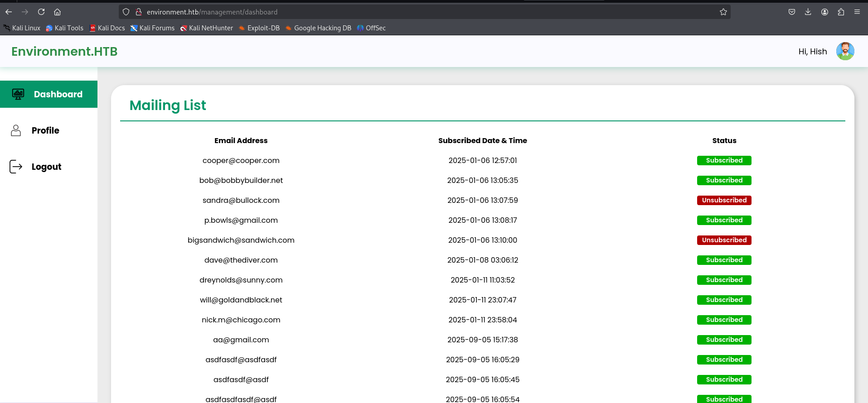Screen dimensions: 868x403
Task: Open the Firefox hamburger menu
Action: click(x=857, y=12)
